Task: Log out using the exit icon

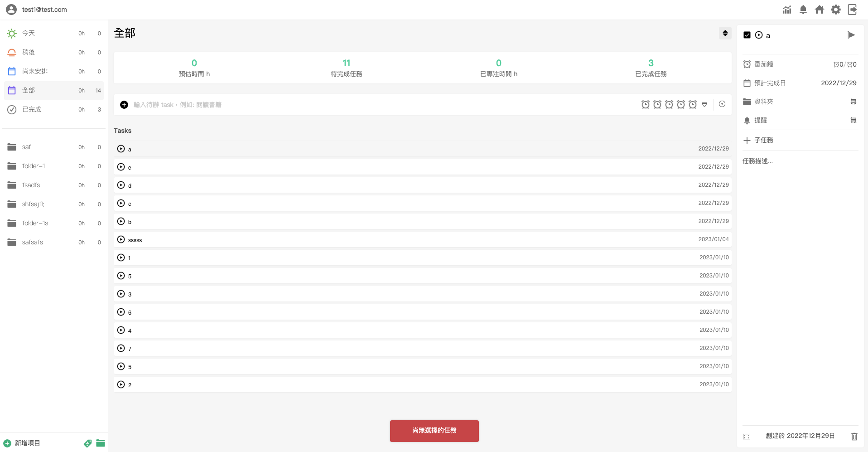Action: point(852,10)
